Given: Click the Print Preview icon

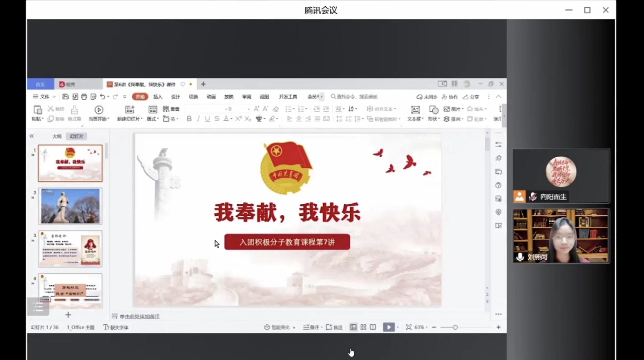Looking at the screenshot, I should (x=93, y=97).
